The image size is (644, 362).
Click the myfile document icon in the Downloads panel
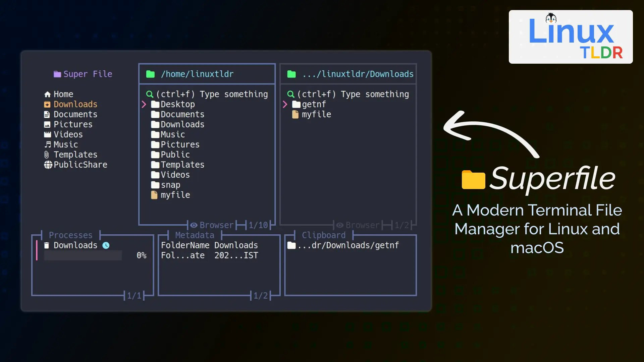(x=295, y=114)
